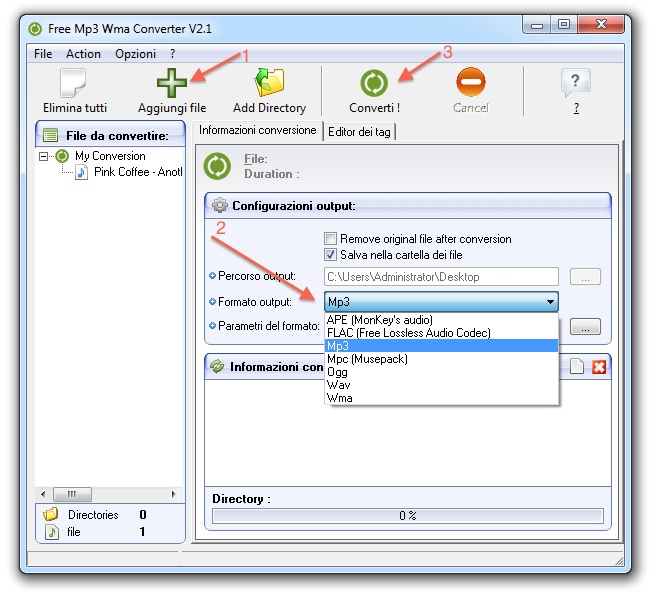Click the Parametri del formato: label
The height and width of the screenshot is (602, 671).
point(269,326)
